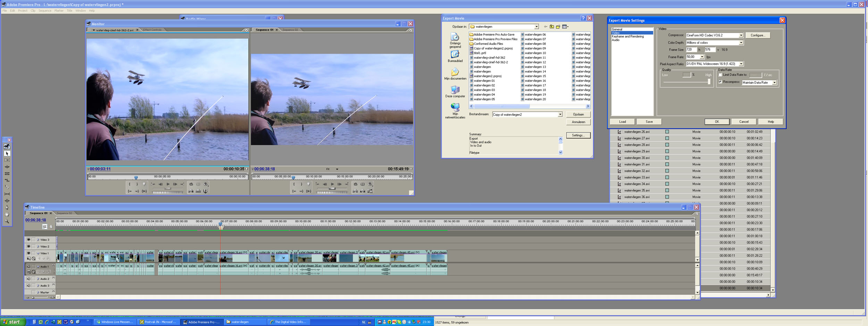Select the Pen tool in the tools palette
Viewport: 868px width, 326px height.
pos(7,207)
